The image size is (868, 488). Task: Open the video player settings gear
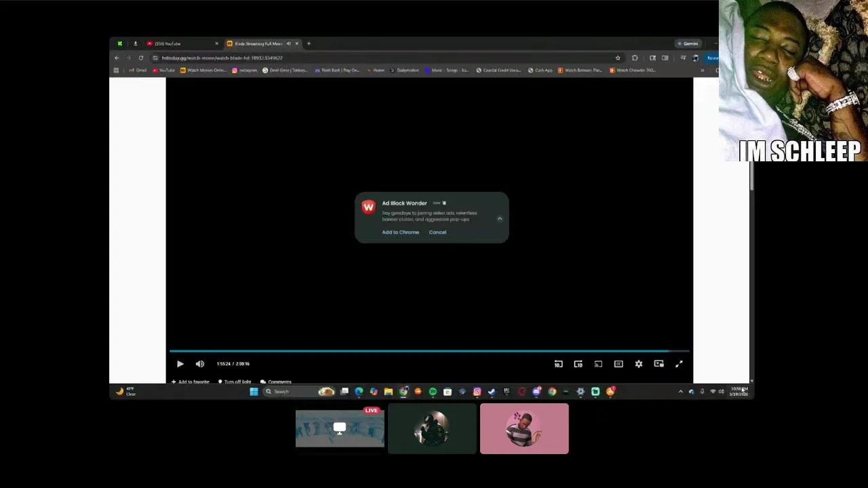[639, 364]
